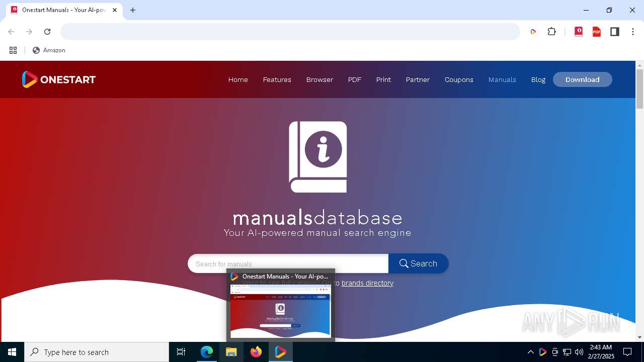Click the taskbar preview thumbnail of Onestart Manuals

(281, 311)
